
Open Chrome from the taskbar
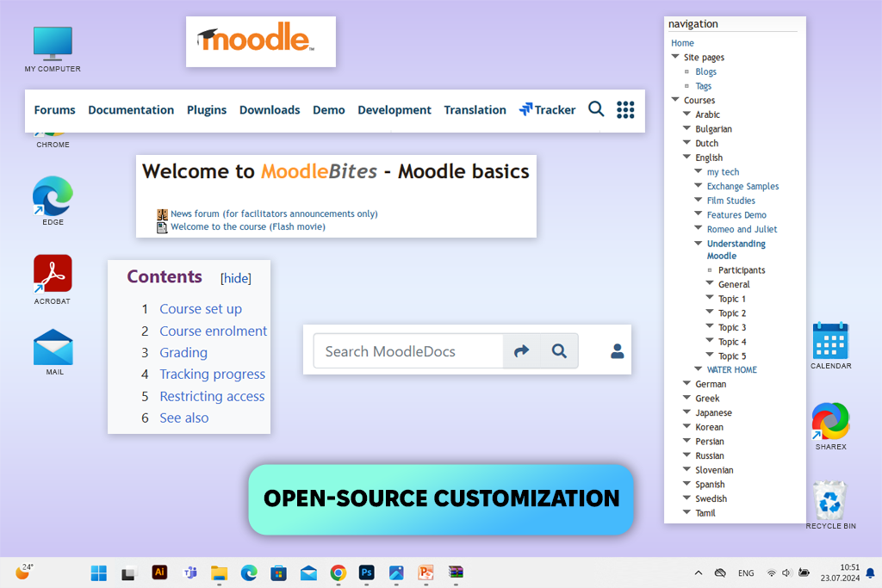tap(338, 573)
